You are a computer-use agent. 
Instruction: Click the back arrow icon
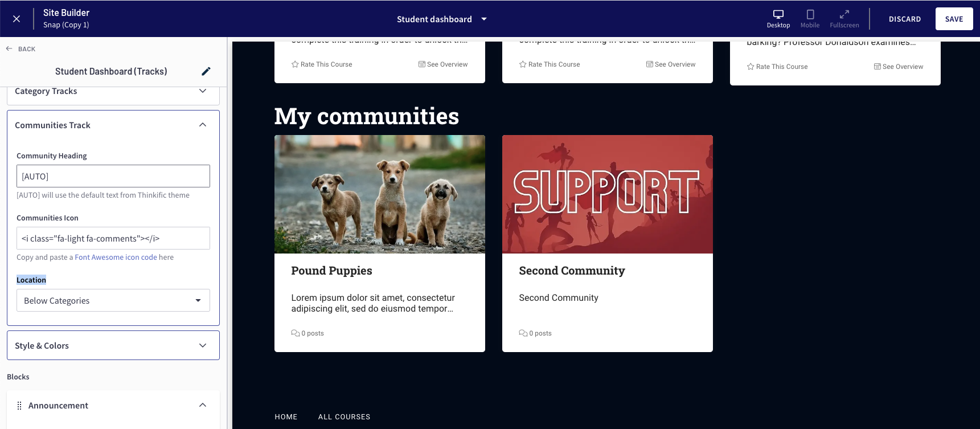(10, 49)
